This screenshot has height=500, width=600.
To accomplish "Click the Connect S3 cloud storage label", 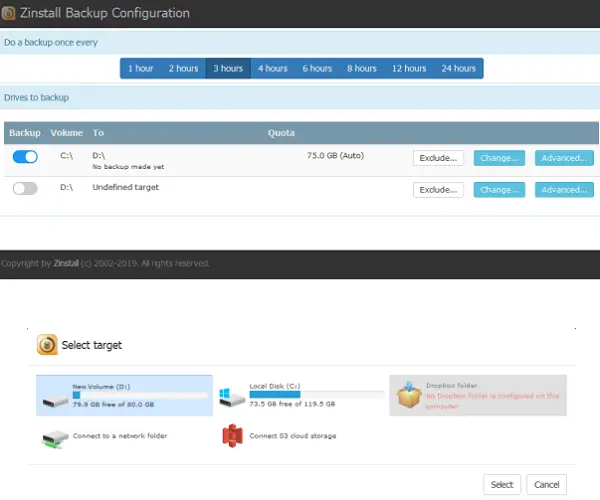I will (x=293, y=436).
